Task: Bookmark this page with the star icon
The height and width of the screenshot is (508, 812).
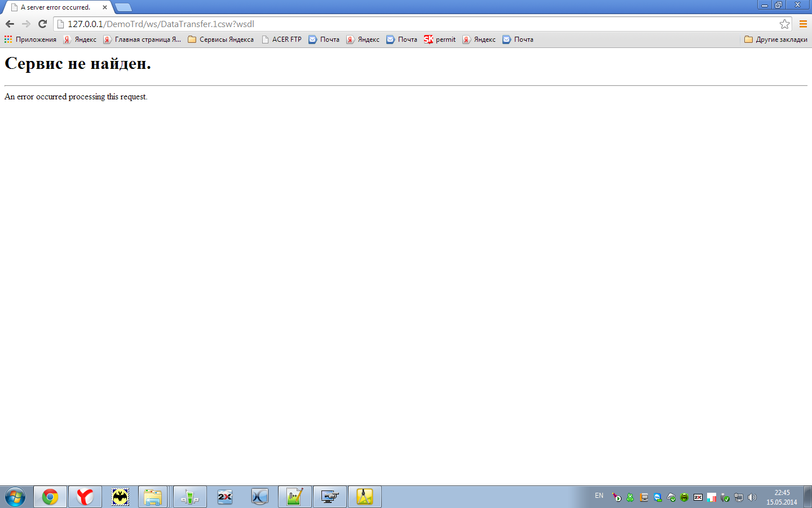Action: (x=784, y=24)
